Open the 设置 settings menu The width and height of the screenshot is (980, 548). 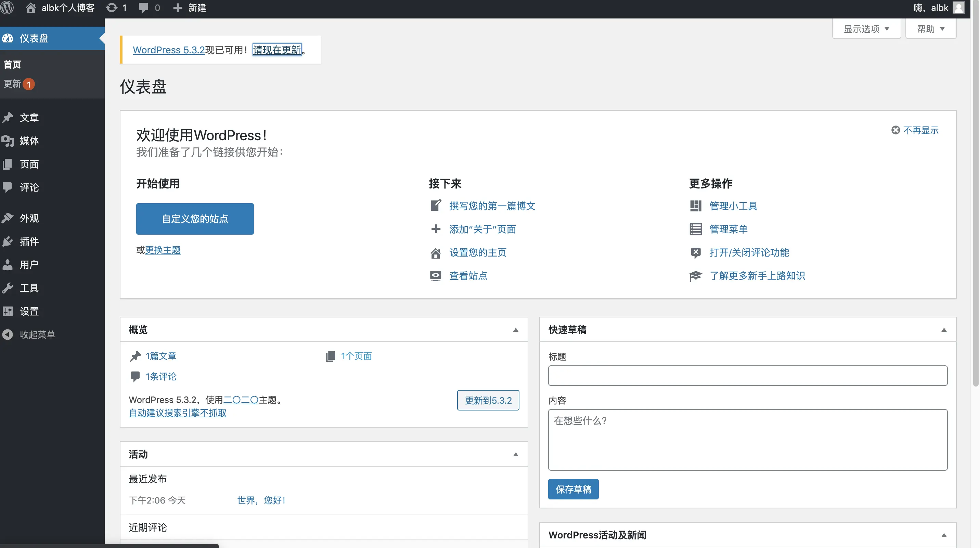(29, 312)
